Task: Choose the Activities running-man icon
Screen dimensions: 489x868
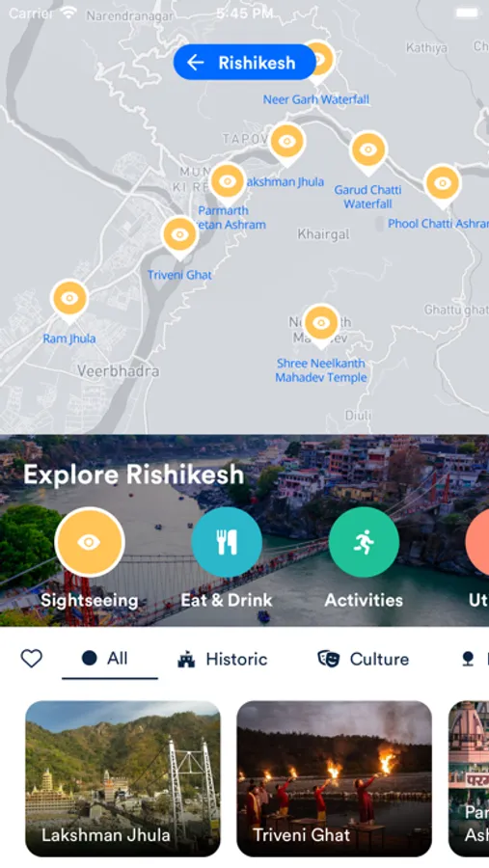Action: coord(364,542)
